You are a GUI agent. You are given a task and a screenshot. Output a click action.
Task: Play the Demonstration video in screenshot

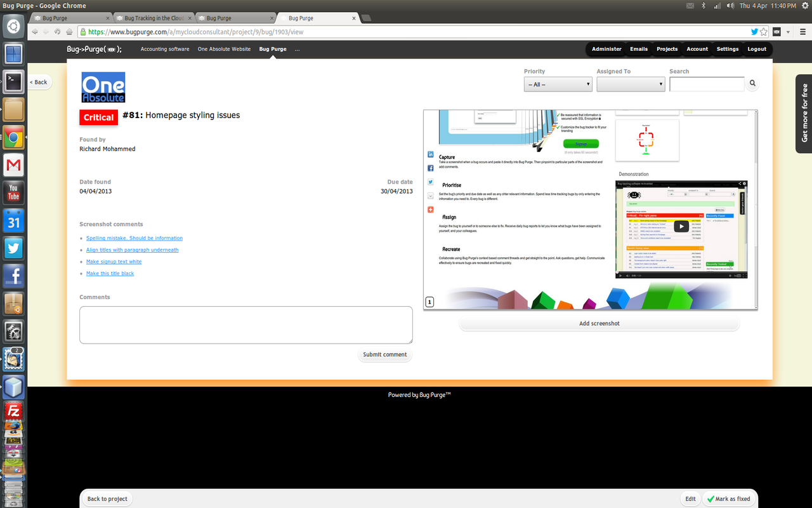point(681,226)
